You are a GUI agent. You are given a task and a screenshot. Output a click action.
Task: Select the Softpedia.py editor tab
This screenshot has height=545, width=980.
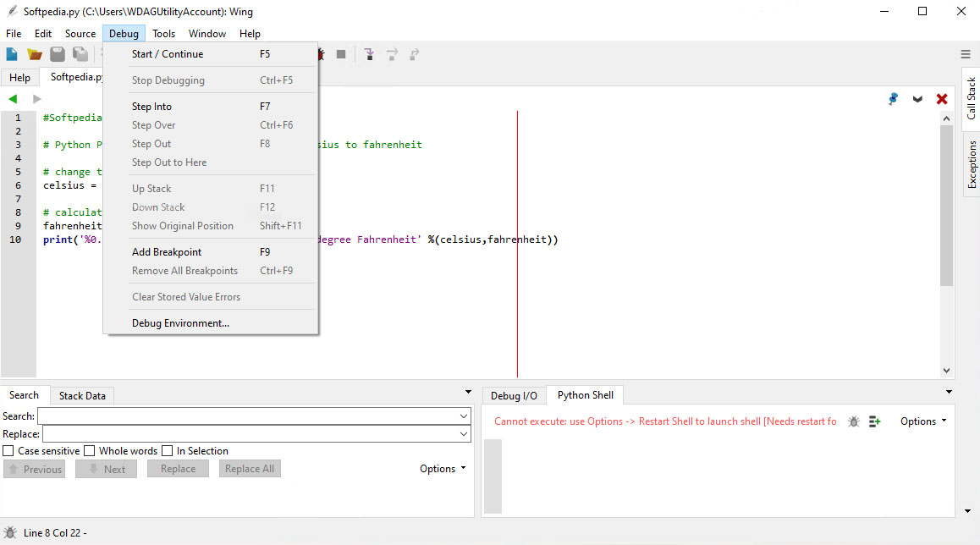(73, 77)
